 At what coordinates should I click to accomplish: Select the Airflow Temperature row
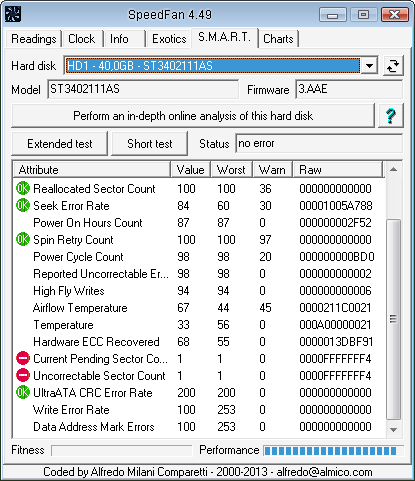tap(199, 308)
